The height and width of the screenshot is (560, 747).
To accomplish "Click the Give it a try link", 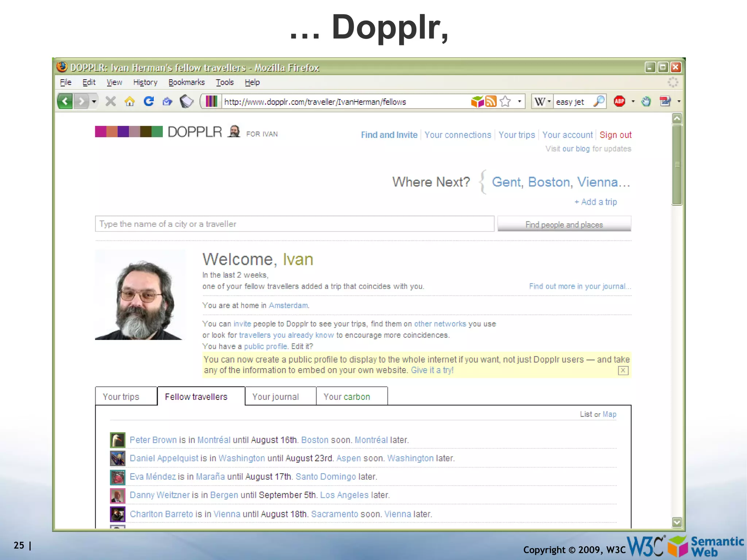I will [x=432, y=370].
